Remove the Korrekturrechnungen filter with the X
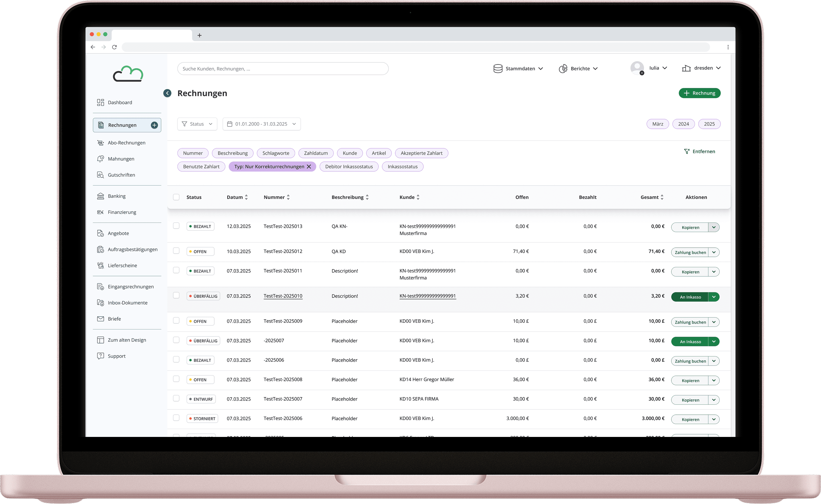 point(309,167)
